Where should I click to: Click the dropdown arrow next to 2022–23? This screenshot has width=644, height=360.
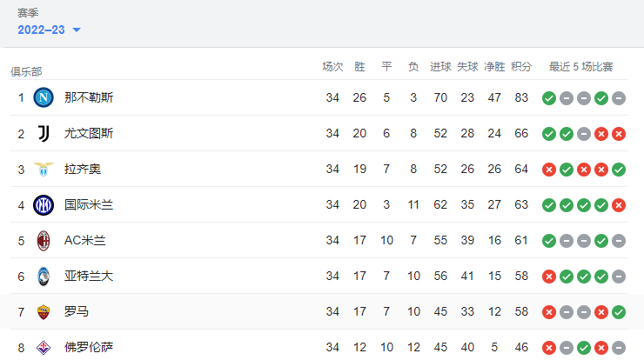(77, 30)
